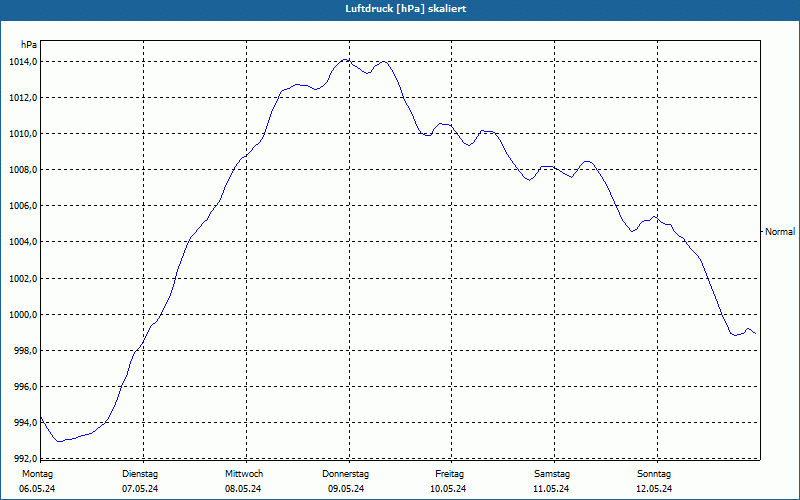Select the 1002,0 axis value
This screenshot has width=800, height=500.
point(23,279)
